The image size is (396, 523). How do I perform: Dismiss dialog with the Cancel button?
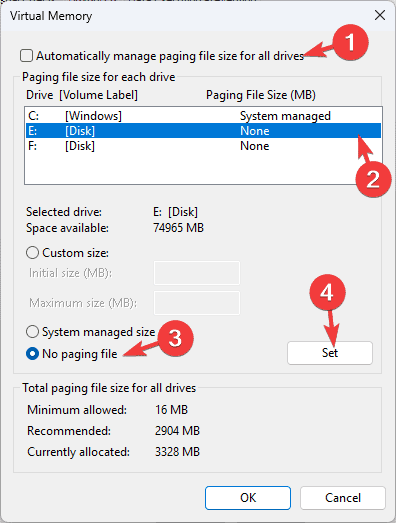pos(343,498)
